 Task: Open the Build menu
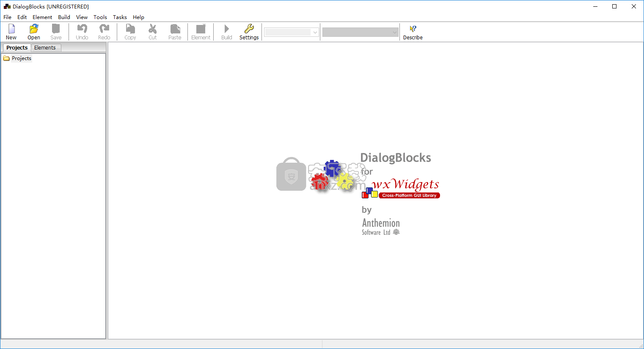point(64,17)
